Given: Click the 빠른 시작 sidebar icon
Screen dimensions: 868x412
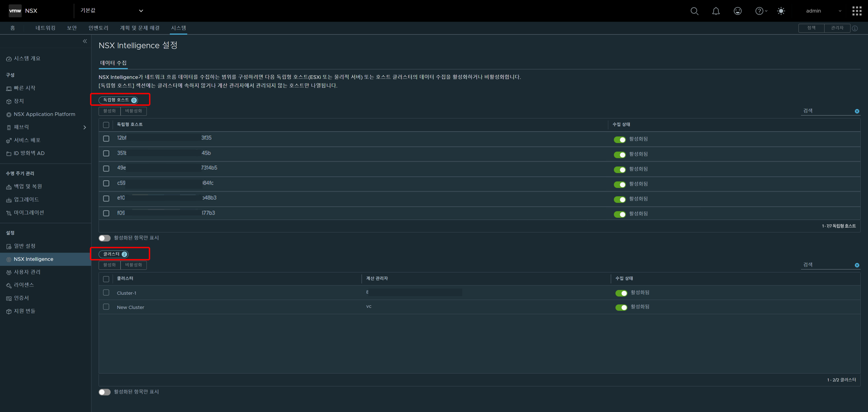Looking at the screenshot, I should [9, 89].
